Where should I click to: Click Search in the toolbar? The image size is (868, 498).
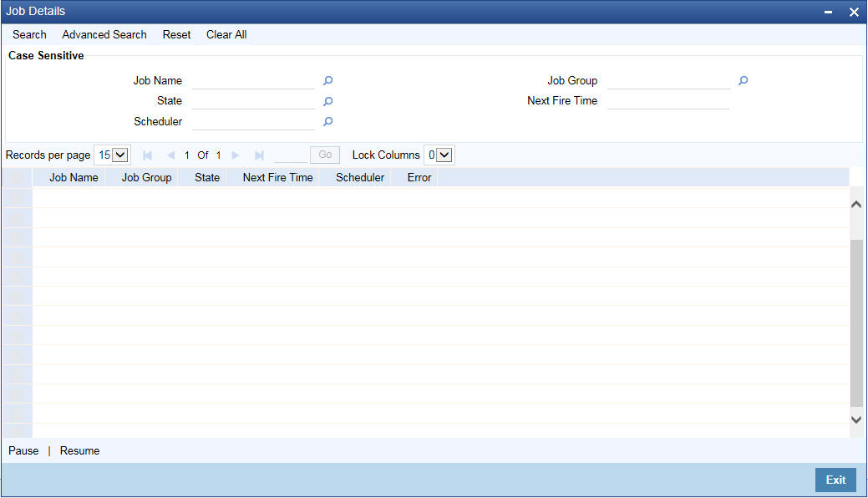pos(29,35)
